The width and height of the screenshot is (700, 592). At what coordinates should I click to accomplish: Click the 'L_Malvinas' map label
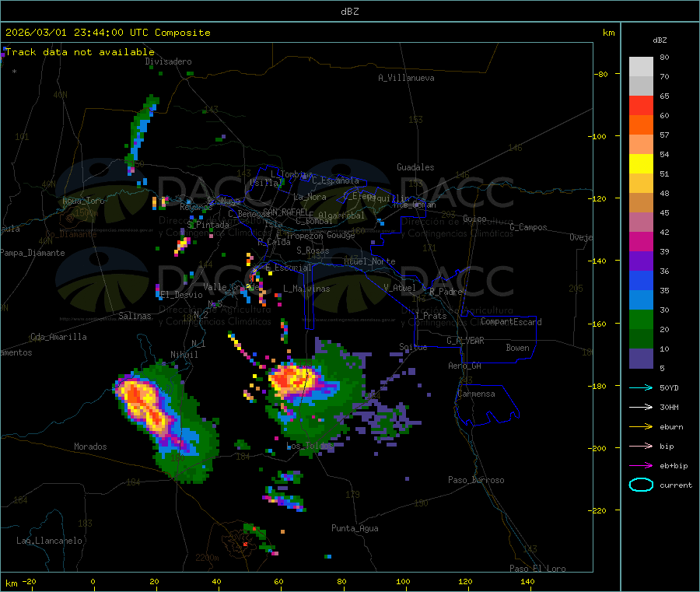point(306,289)
